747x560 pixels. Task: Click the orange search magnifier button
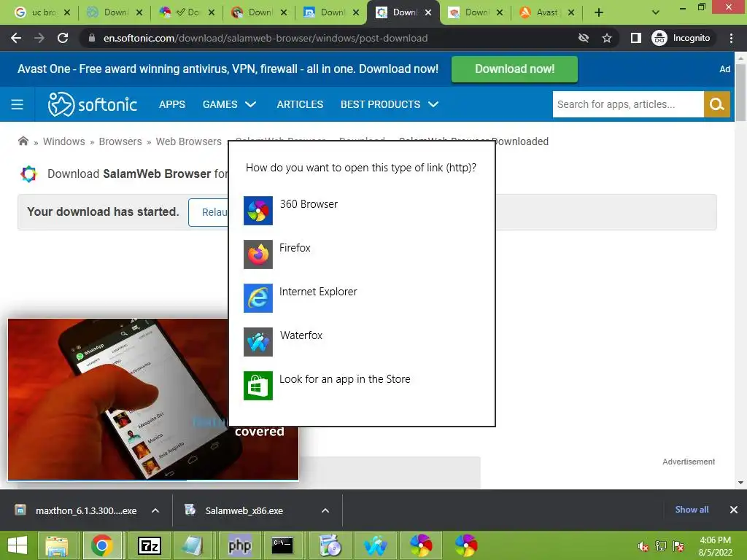(x=716, y=104)
